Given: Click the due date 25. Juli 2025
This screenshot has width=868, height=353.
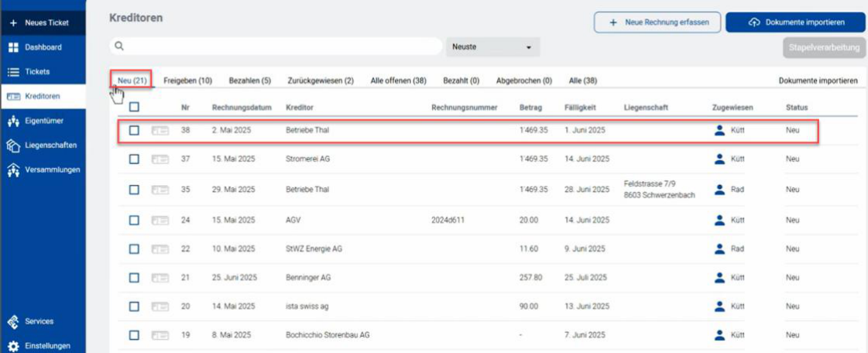Looking at the screenshot, I should pos(585,277).
